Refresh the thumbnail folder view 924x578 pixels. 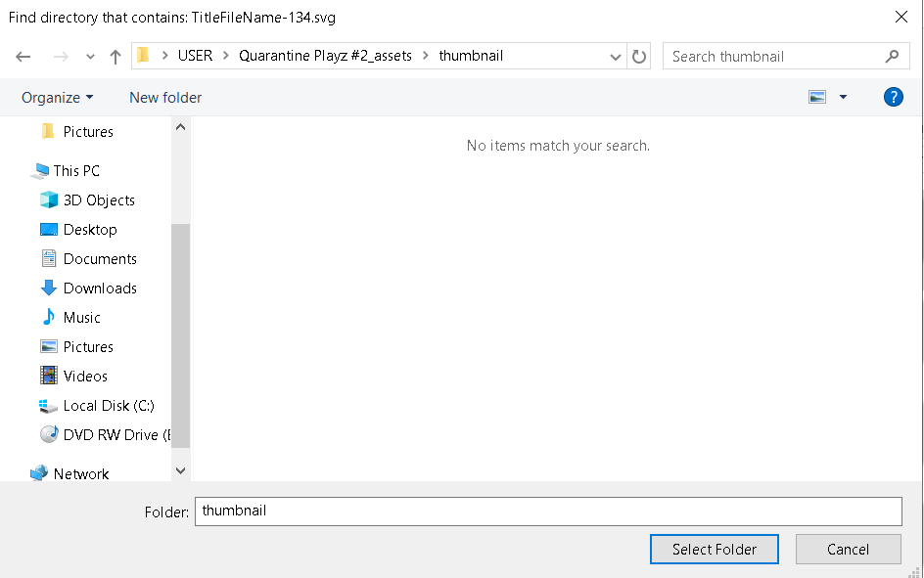point(639,56)
